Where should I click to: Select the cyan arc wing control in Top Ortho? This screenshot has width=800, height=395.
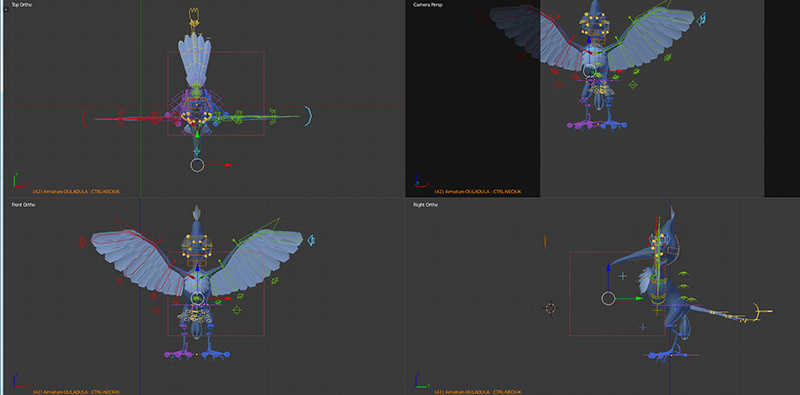coord(308,116)
